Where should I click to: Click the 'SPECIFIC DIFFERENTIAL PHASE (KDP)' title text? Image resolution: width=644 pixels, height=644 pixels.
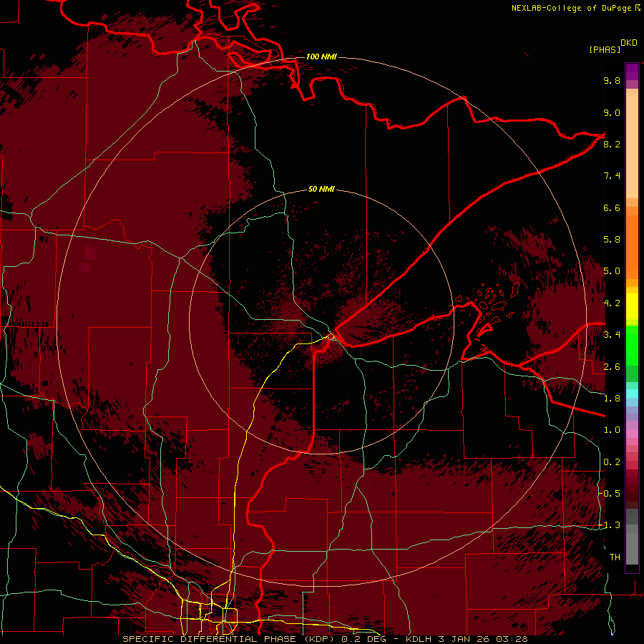click(230, 639)
